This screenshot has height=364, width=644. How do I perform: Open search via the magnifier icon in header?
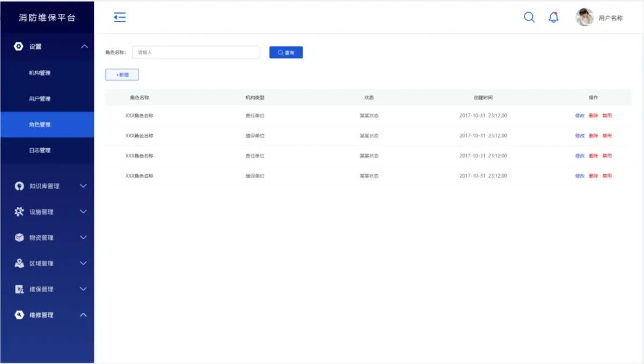click(x=529, y=17)
